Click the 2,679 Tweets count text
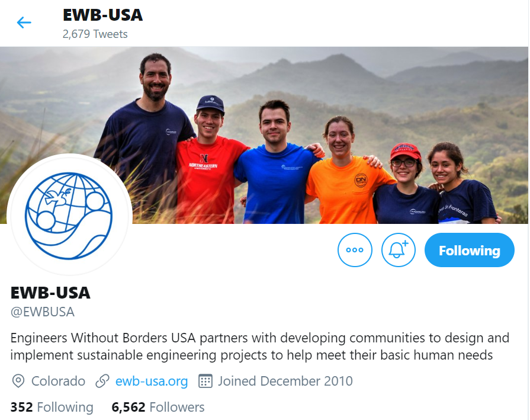The width and height of the screenshot is (530, 420). click(95, 34)
